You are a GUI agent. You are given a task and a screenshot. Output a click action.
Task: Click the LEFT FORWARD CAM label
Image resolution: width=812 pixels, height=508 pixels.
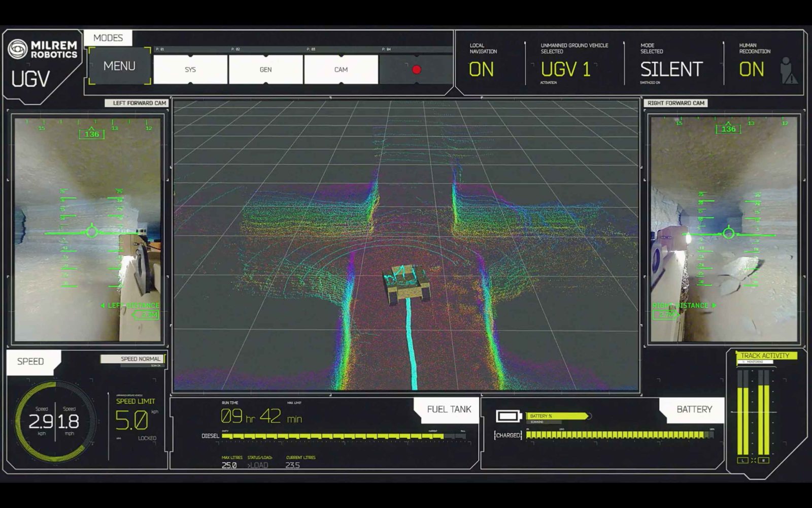(136, 103)
